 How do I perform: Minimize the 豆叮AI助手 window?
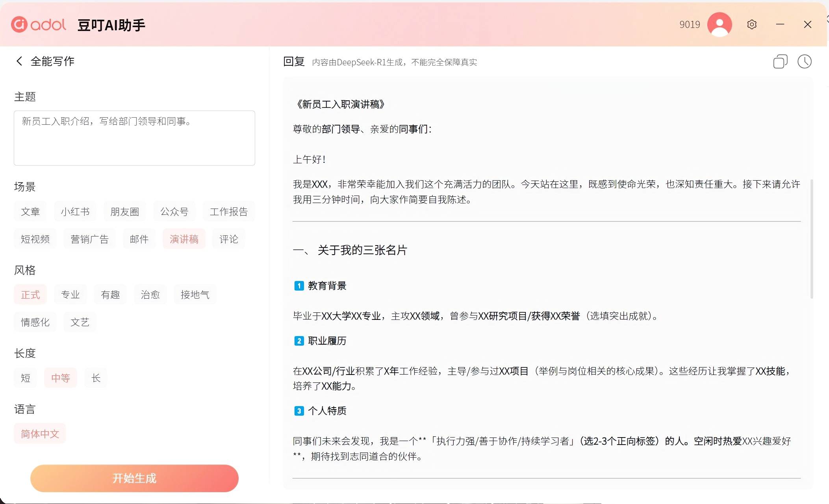click(x=780, y=24)
